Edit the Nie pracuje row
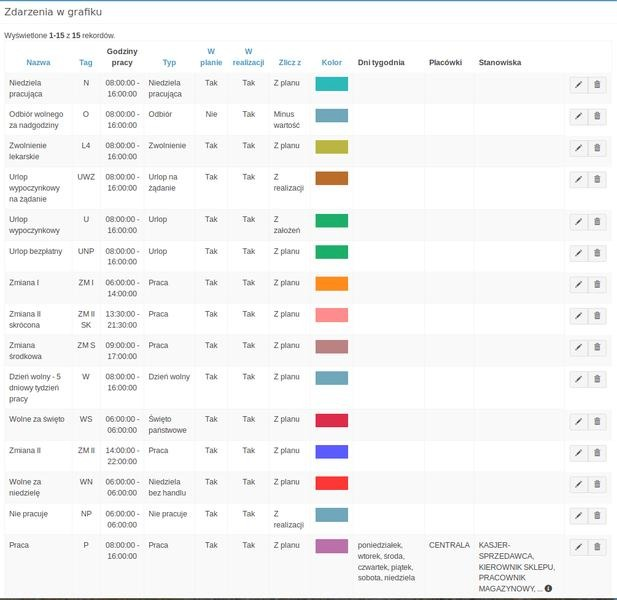The height and width of the screenshot is (600, 617). [x=578, y=516]
